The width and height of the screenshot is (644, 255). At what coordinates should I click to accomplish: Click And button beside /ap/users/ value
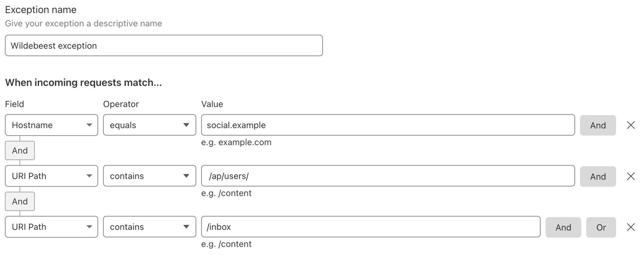tap(598, 176)
